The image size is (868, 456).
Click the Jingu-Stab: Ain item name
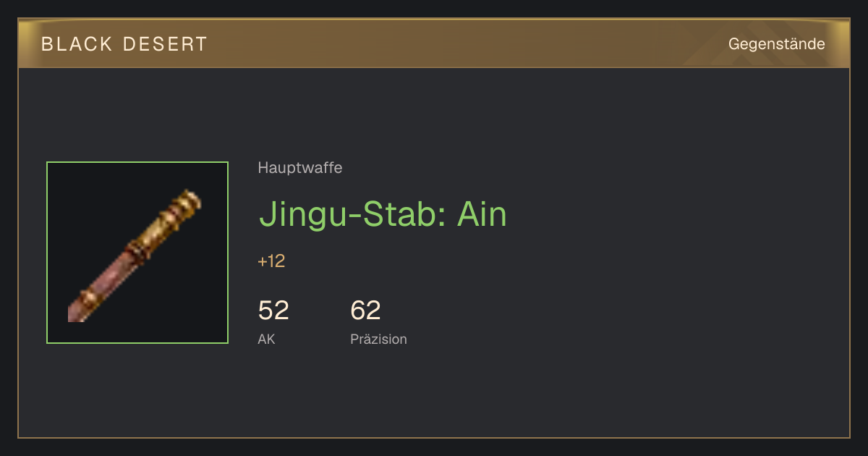point(383,214)
